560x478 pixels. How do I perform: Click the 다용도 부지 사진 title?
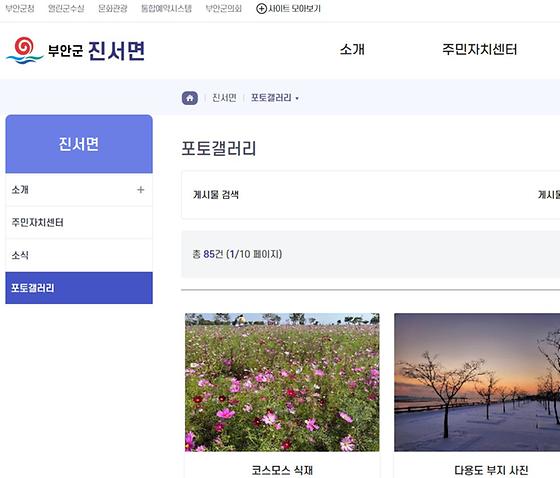pyautogui.click(x=491, y=470)
